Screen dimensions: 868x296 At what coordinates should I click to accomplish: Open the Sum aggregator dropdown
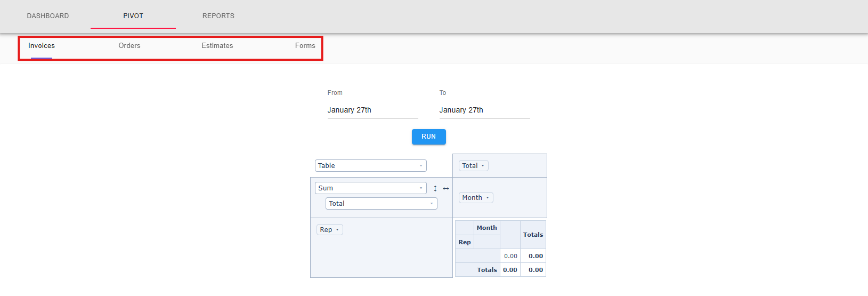coord(371,188)
